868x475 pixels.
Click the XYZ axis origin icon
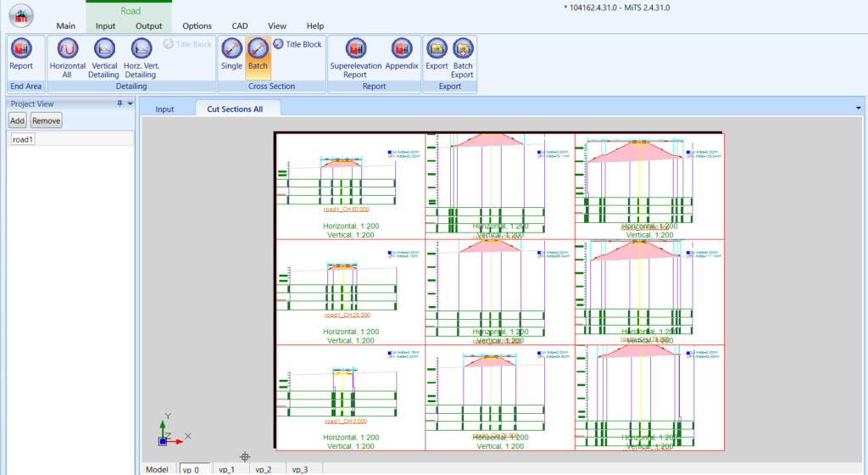pos(163,441)
